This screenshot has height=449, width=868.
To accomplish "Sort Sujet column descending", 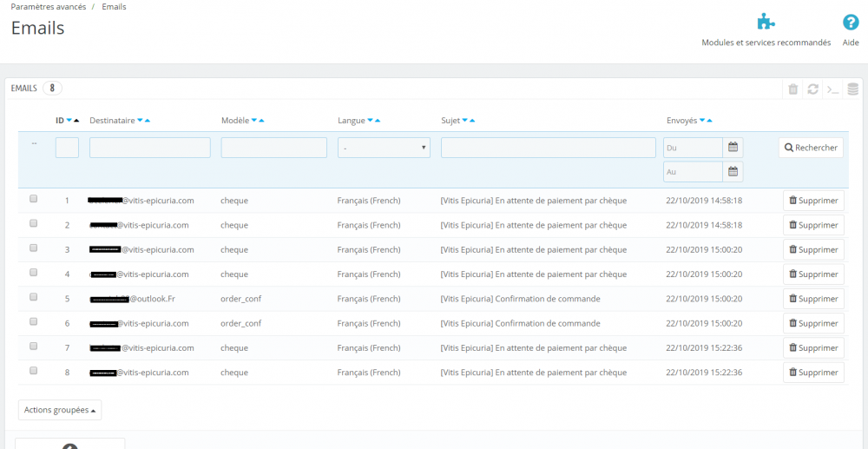I will [465, 120].
